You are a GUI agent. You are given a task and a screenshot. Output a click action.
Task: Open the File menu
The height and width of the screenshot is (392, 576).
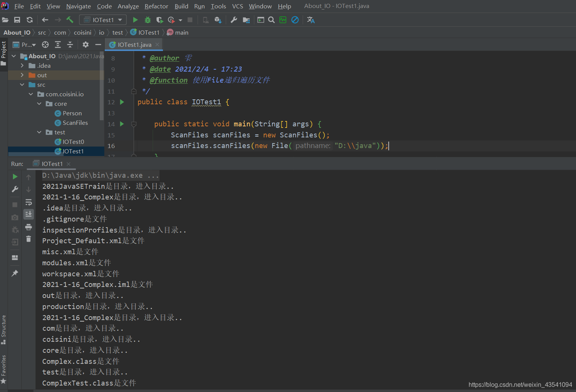point(19,6)
